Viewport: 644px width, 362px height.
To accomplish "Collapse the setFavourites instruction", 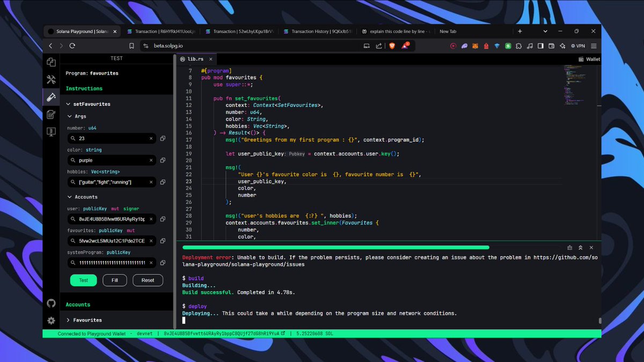I will [88, 104].
